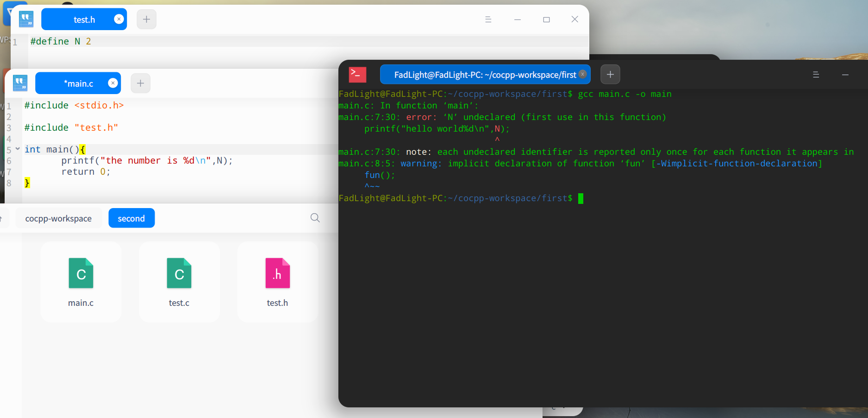This screenshot has width=868, height=418.
Task: Click the terminal prompt cursor
Action: click(581, 198)
